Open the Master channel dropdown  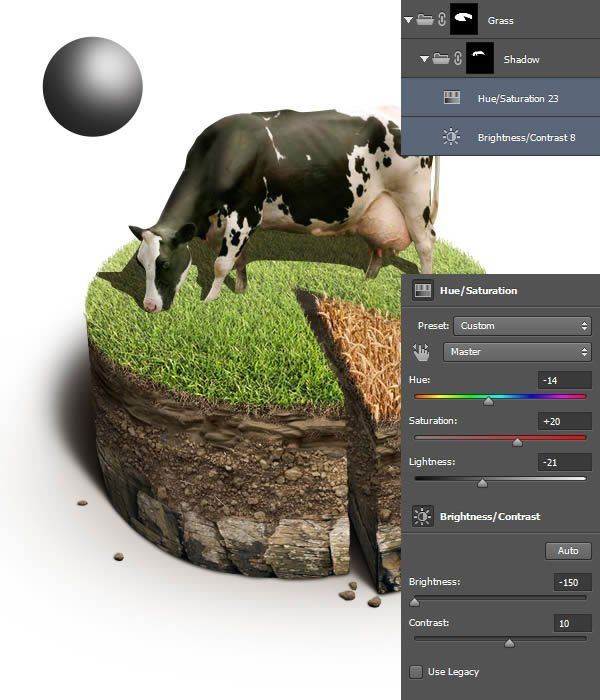point(517,352)
